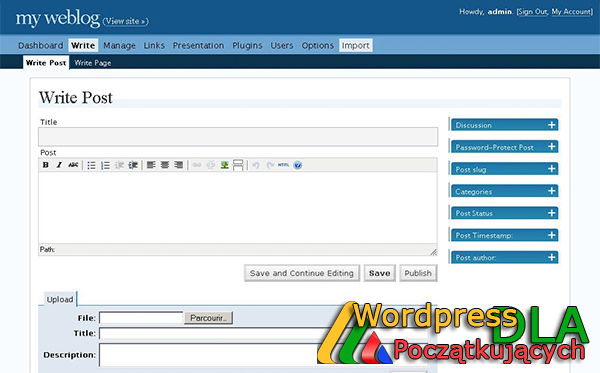This screenshot has height=373, width=600.
Task: Click the undo arrow icon
Action: tap(256, 165)
